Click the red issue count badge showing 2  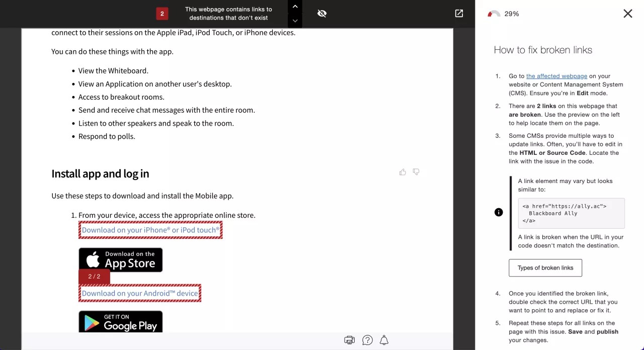click(162, 14)
